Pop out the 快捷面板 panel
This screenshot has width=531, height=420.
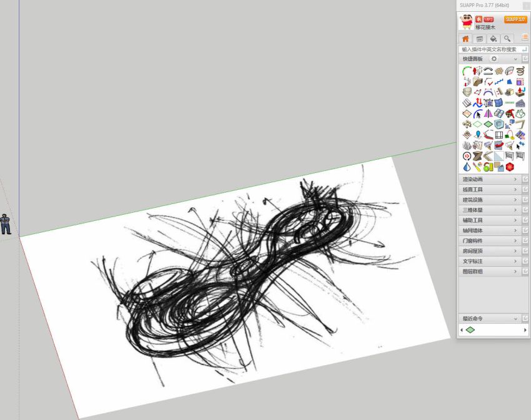tap(525, 59)
